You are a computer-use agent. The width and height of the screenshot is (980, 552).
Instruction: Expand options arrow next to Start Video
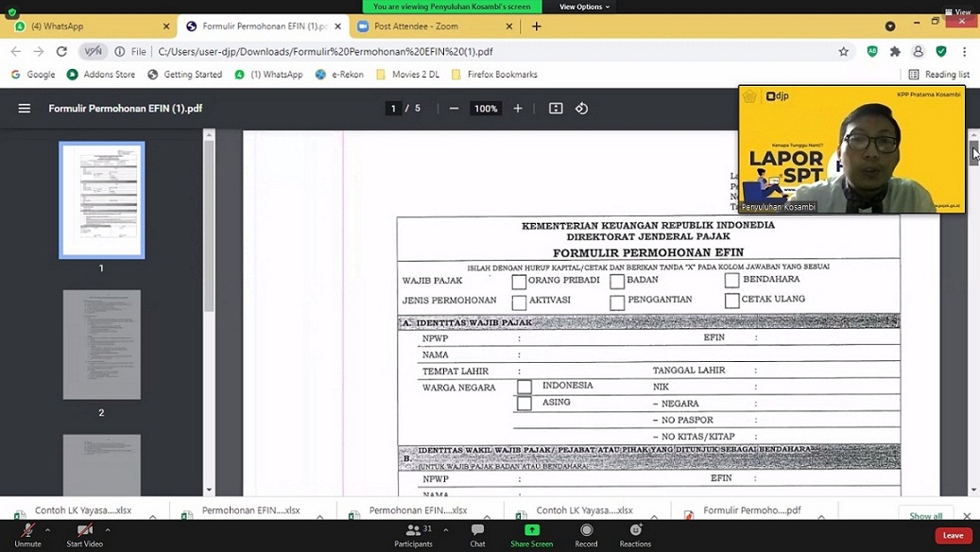(x=108, y=530)
